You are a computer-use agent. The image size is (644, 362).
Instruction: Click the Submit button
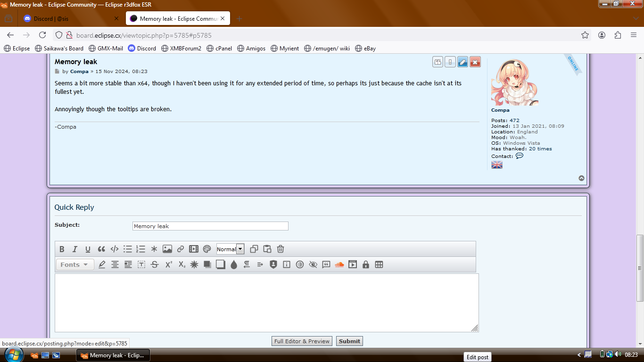349,341
